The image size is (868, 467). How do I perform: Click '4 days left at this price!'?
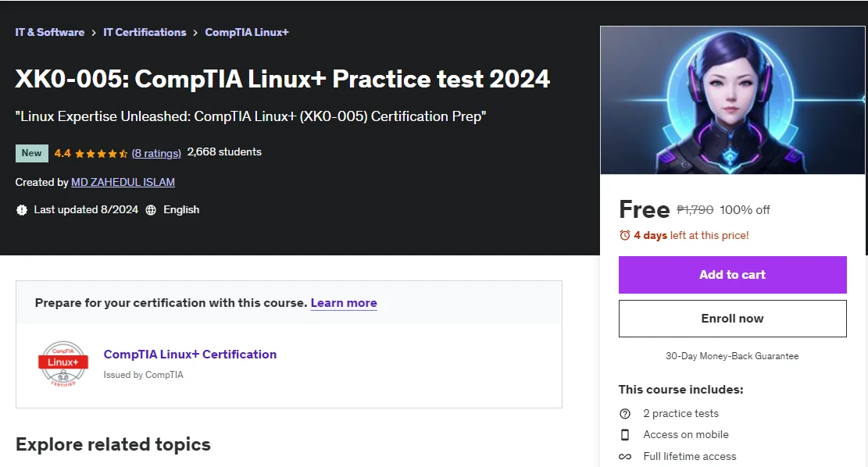pyautogui.click(x=691, y=235)
